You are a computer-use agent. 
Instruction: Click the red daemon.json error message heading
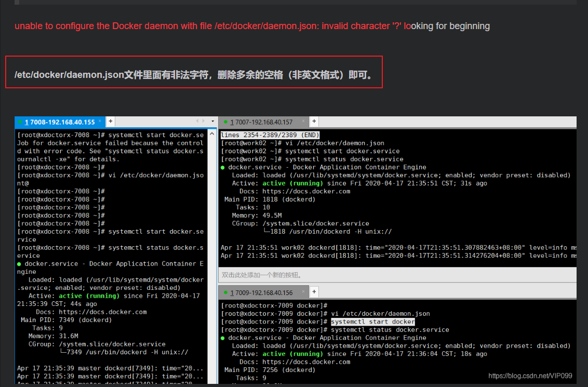[x=252, y=26]
